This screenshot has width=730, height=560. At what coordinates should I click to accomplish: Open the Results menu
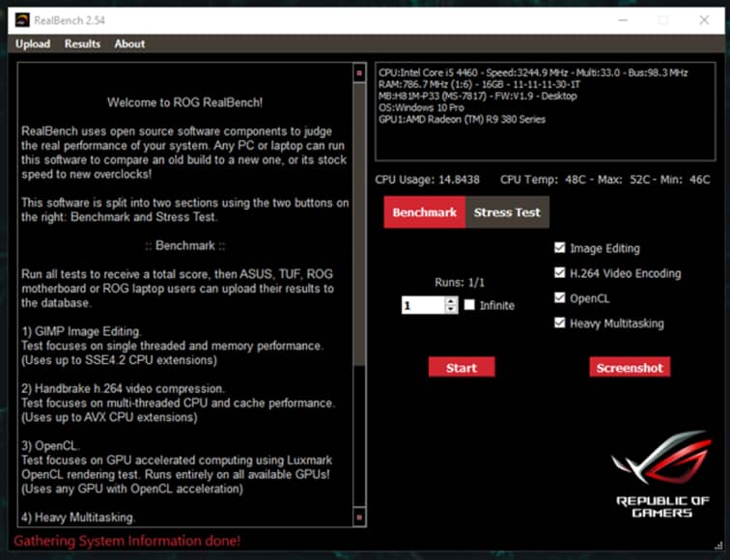[82, 43]
